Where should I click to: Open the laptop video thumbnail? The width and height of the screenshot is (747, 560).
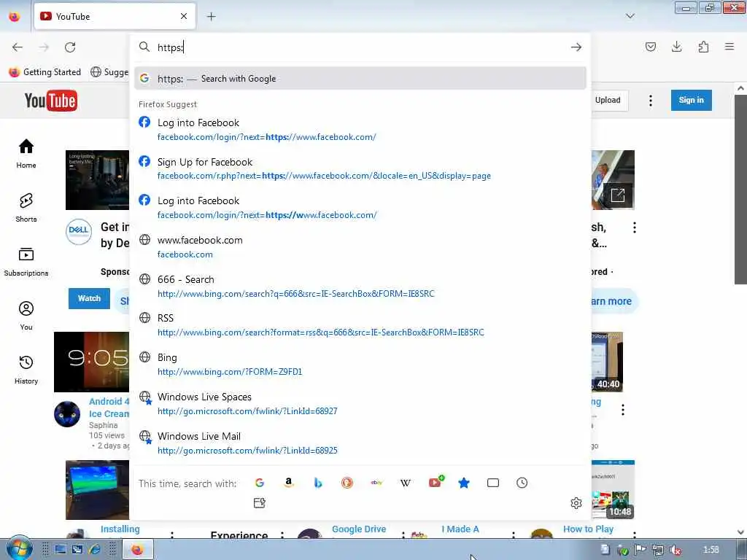point(97,489)
